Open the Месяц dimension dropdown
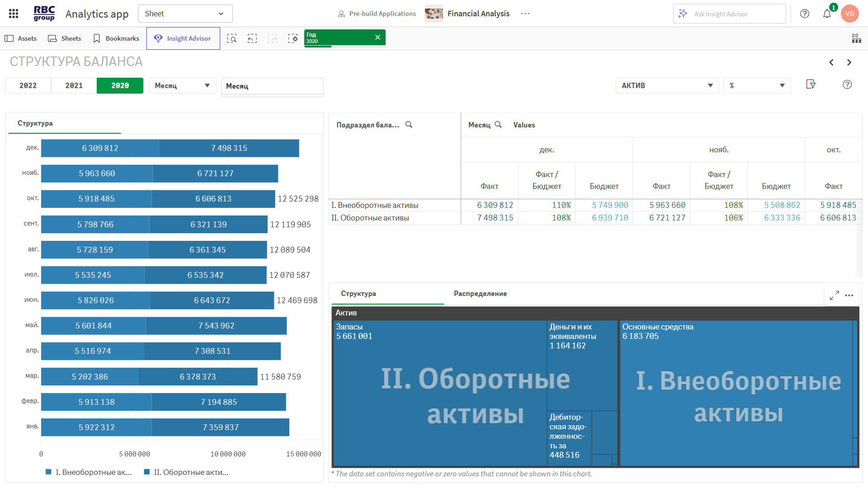The width and height of the screenshot is (868, 488). 182,85
